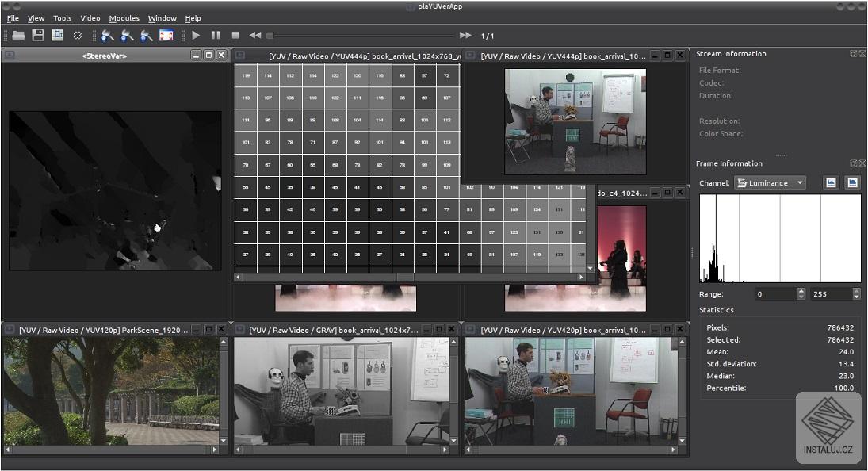Activate the GRAY book_arrival window title
The image size is (868, 471).
[x=334, y=331]
